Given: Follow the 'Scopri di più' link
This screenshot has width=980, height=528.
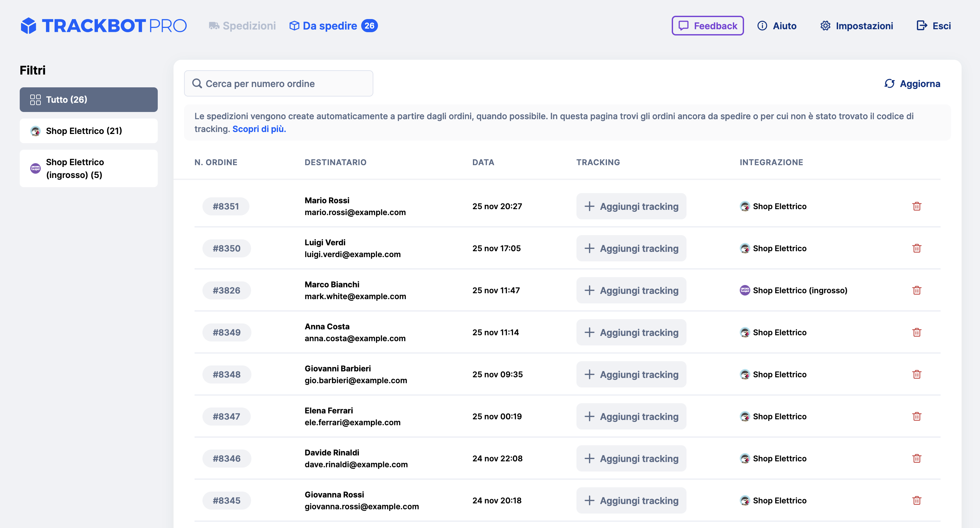Looking at the screenshot, I should tap(259, 129).
